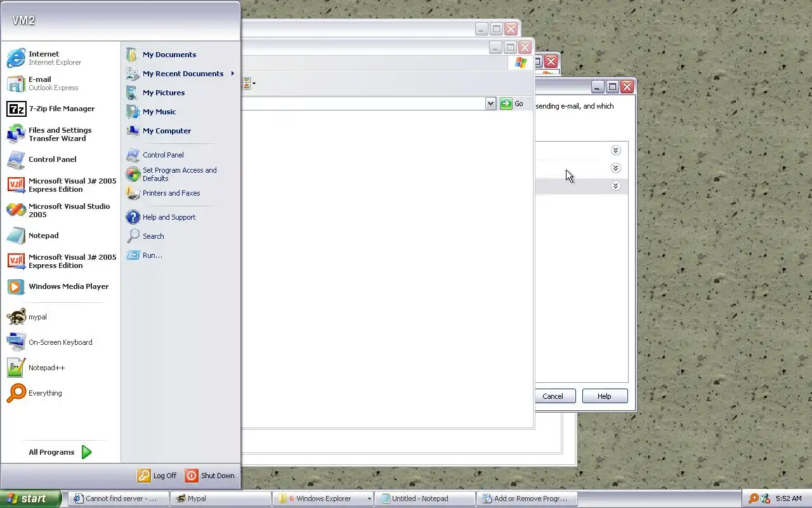Open mypal browser from Start menu
This screenshot has width=812, height=508.
coord(61,317)
